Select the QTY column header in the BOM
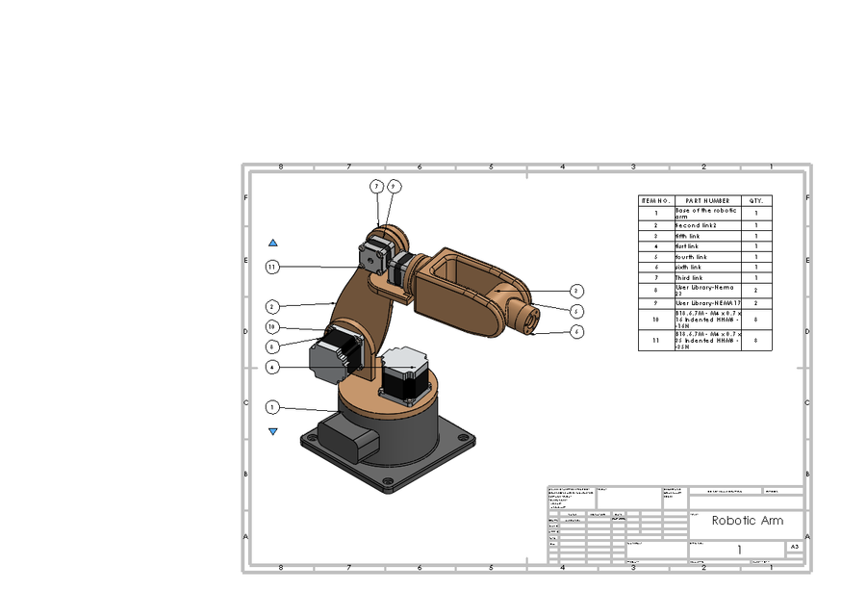This screenshot has height=616, width=841. tap(755, 198)
